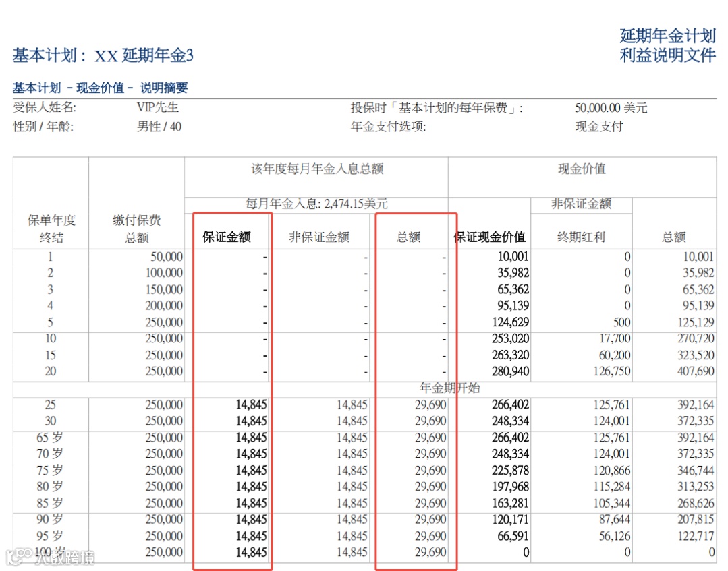Click year 15 total '323,520'
The height and width of the screenshot is (571, 728).
(696, 355)
